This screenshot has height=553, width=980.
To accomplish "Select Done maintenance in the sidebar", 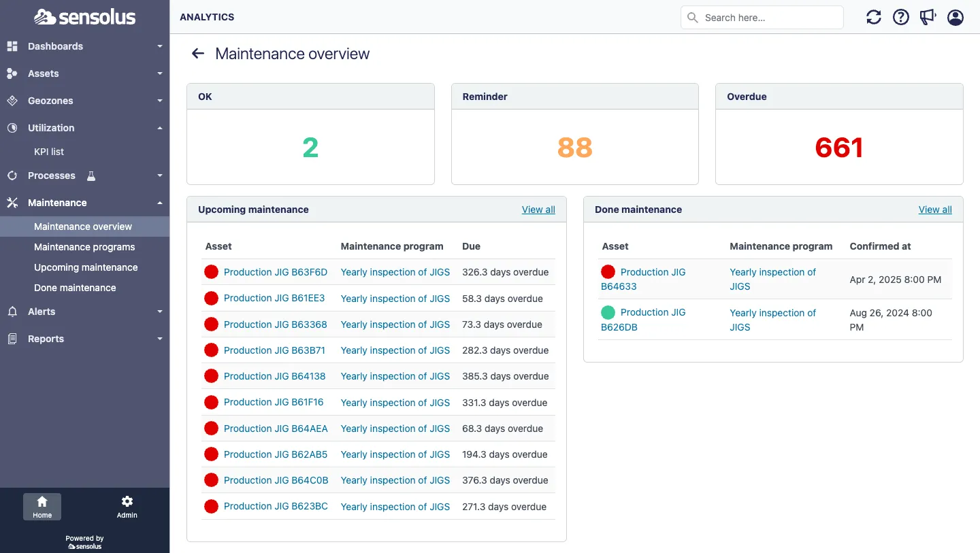I will pyautogui.click(x=75, y=288).
